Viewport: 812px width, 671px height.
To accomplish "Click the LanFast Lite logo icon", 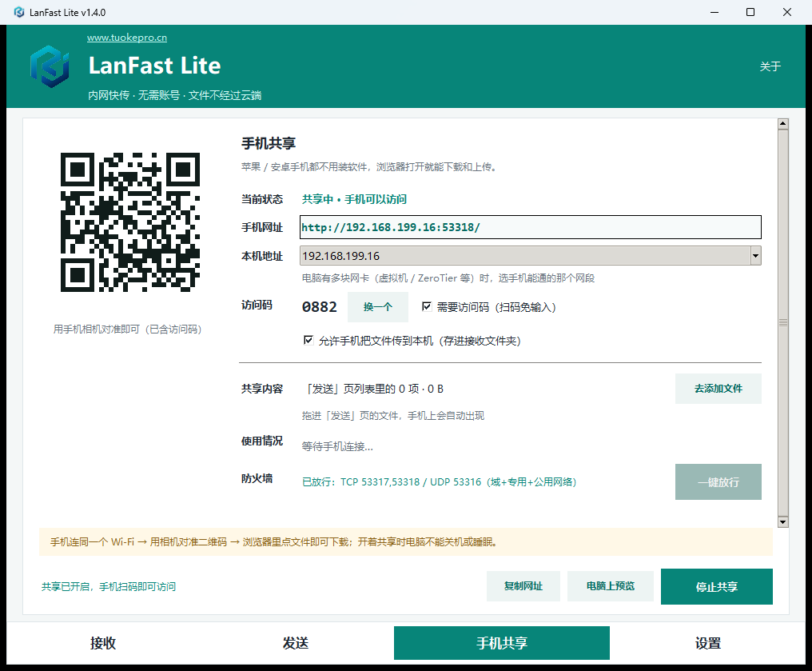I will (x=50, y=66).
